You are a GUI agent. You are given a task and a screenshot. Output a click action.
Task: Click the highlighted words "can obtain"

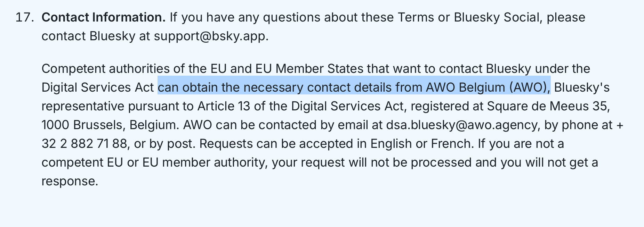point(188,87)
